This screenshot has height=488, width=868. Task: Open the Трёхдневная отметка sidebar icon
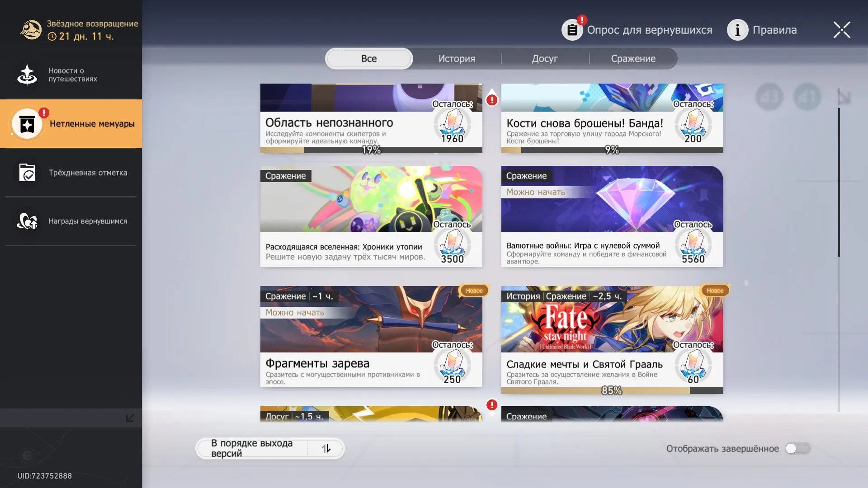(x=27, y=173)
